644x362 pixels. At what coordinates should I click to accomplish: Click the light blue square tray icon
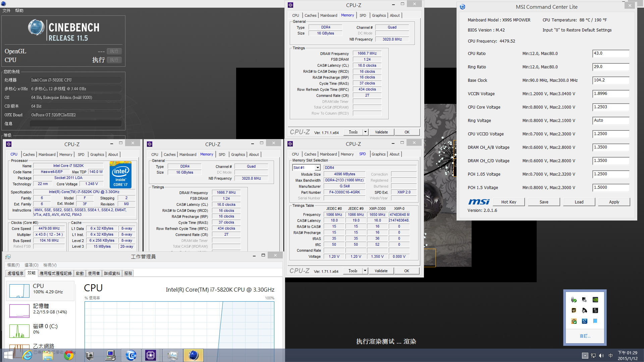pyautogui.click(x=595, y=321)
